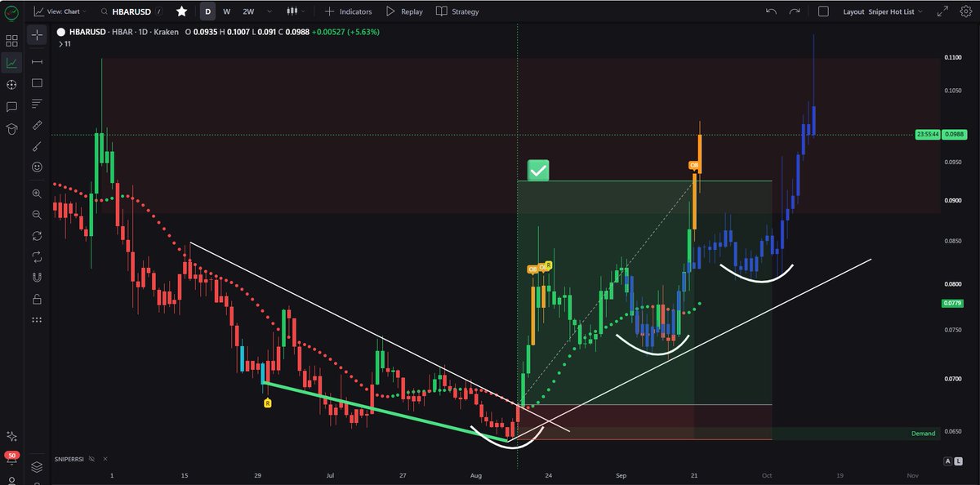Click the loop repeat arrows icon
Viewport: 980px width, 485px height.
click(37, 256)
